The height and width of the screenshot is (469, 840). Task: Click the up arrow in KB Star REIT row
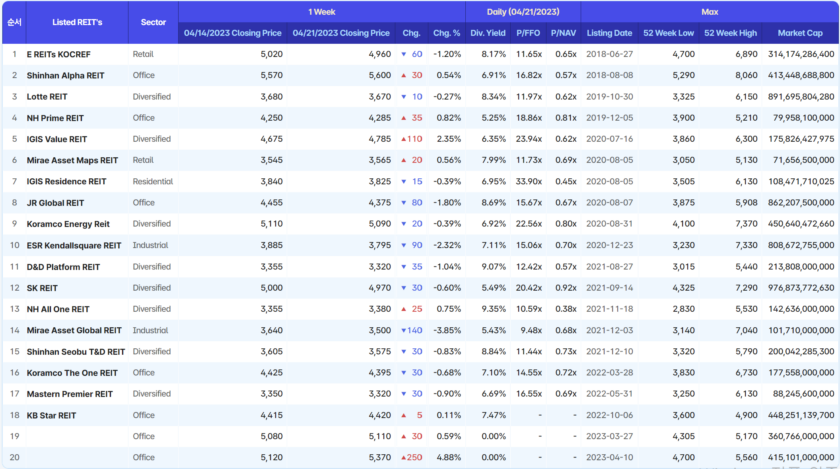pyautogui.click(x=404, y=415)
